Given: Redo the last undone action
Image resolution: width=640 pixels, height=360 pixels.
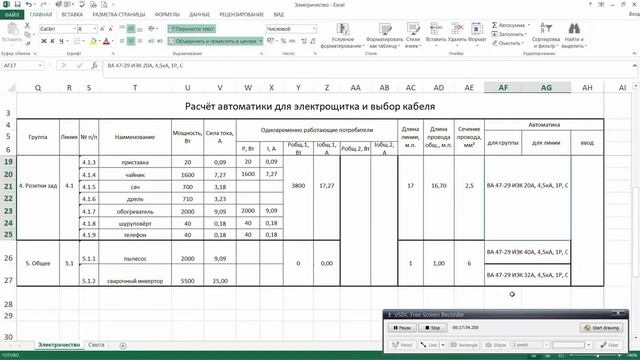Looking at the screenshot, I should click(x=43, y=4).
